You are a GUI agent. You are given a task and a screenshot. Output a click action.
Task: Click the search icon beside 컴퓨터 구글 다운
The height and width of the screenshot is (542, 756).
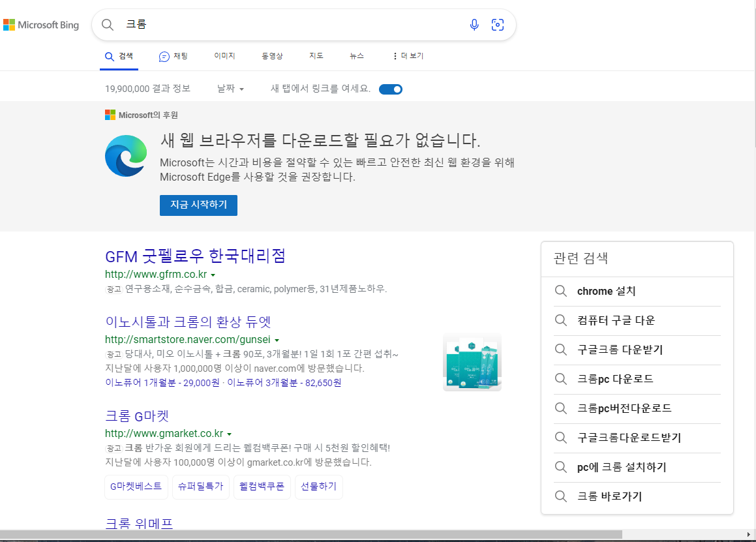tap(560, 320)
